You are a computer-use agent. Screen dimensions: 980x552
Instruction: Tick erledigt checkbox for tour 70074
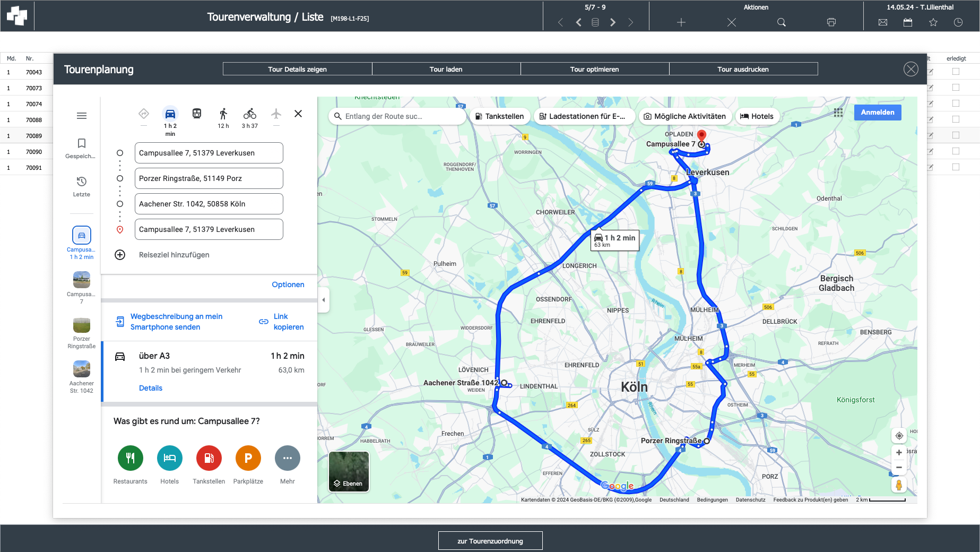tap(956, 103)
